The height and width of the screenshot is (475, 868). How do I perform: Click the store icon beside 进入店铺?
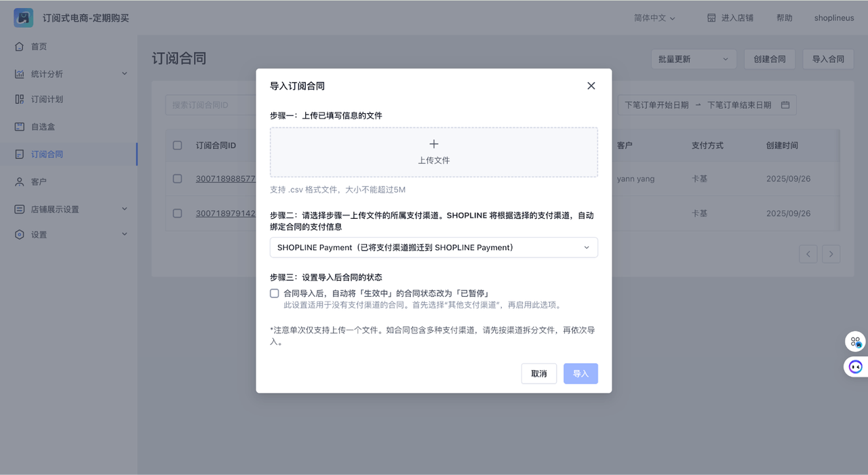click(711, 18)
